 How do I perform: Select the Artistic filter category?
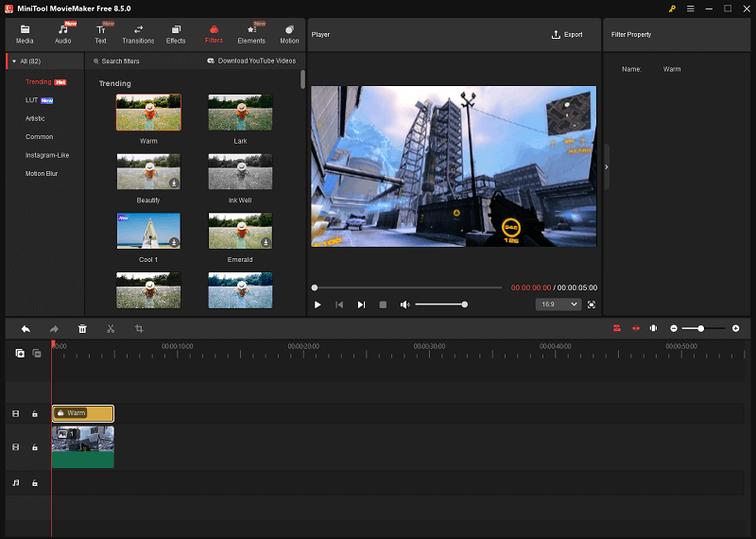coord(35,119)
